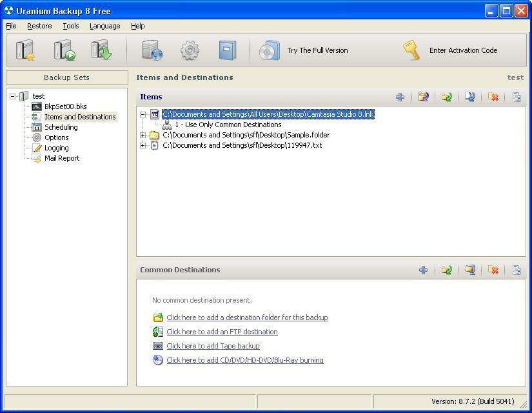
Task: Remove an item using the red X folder icon
Action: pyautogui.click(x=493, y=97)
